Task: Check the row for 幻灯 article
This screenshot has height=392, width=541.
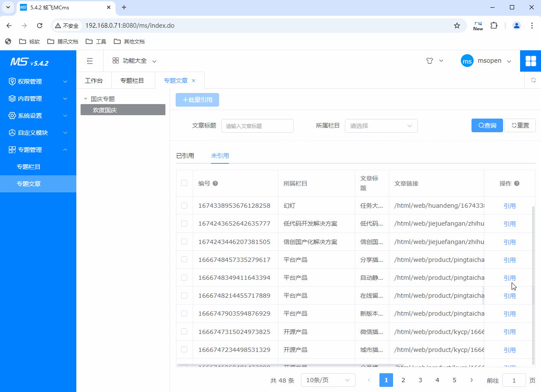Action: [184, 206]
